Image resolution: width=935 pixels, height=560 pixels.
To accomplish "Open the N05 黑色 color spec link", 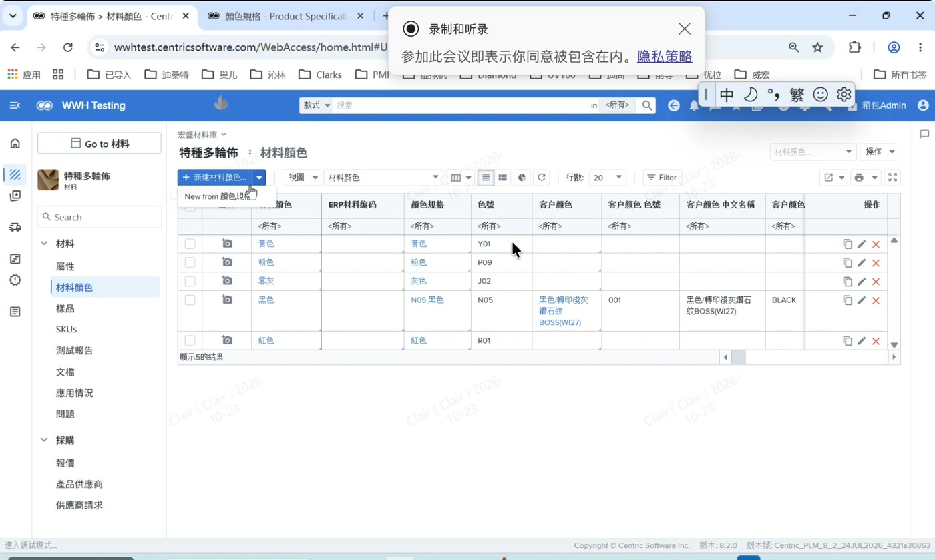I will point(427,300).
